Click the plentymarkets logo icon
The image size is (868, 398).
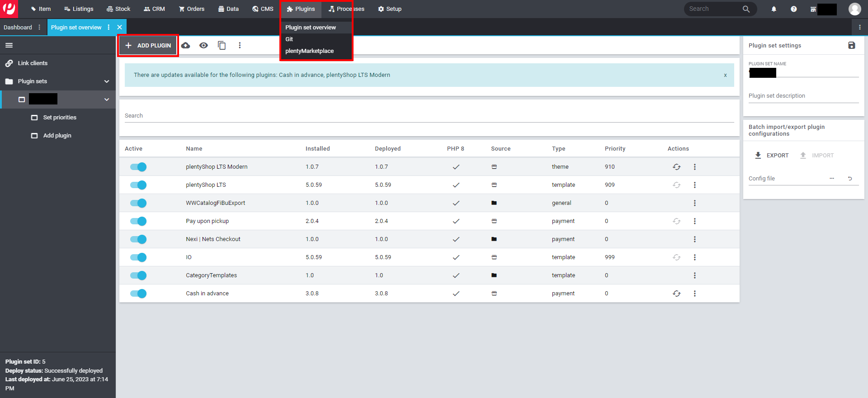click(x=9, y=9)
